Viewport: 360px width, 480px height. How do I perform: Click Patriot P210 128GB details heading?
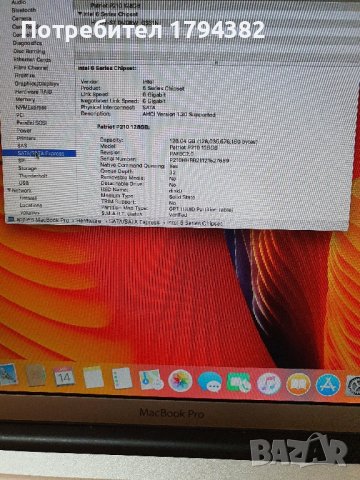tap(123, 127)
